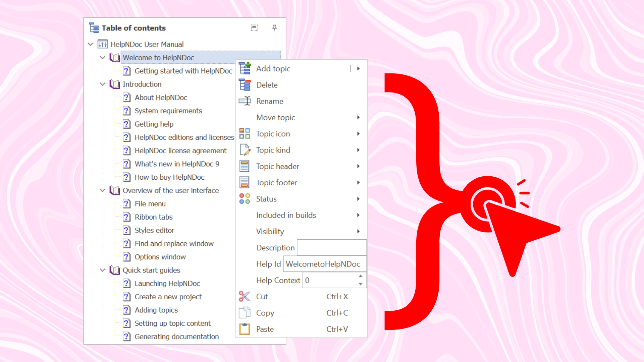This screenshot has width=644, height=362.
Task: Click the Status colored circles icon
Action: (245, 199)
